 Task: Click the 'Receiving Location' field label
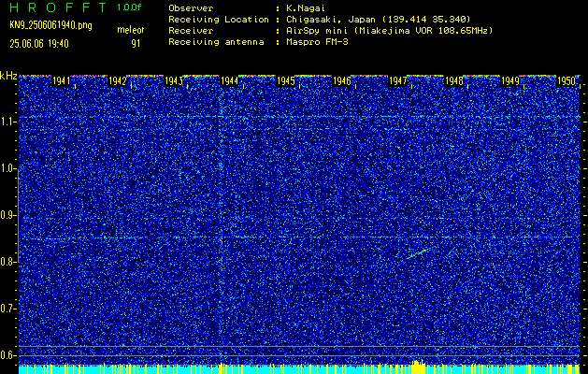pos(219,20)
